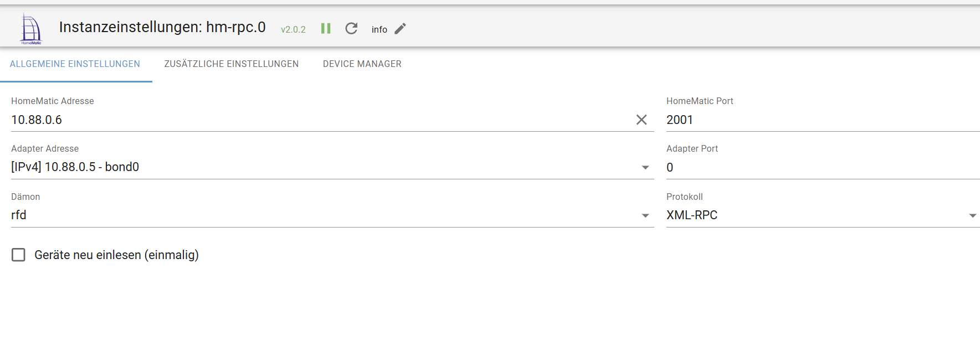Open the Protokoll dropdown
Image resolution: width=980 pixels, height=341 pixels.
pyautogui.click(x=972, y=215)
